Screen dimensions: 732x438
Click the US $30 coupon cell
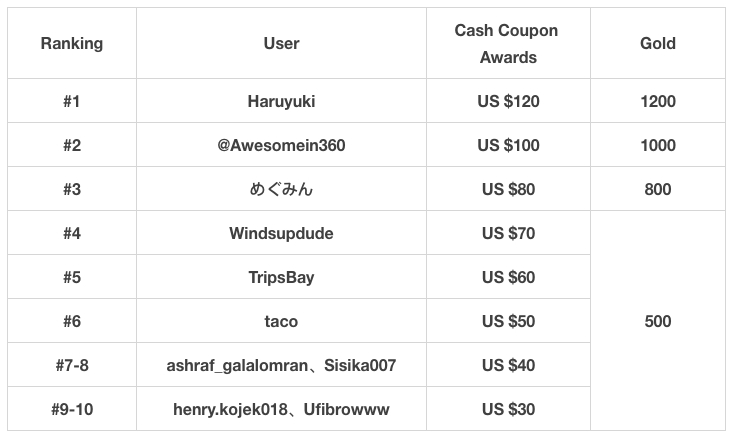point(508,409)
